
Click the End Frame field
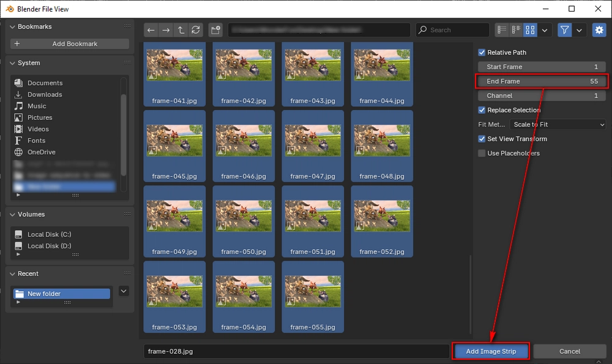[x=542, y=81]
